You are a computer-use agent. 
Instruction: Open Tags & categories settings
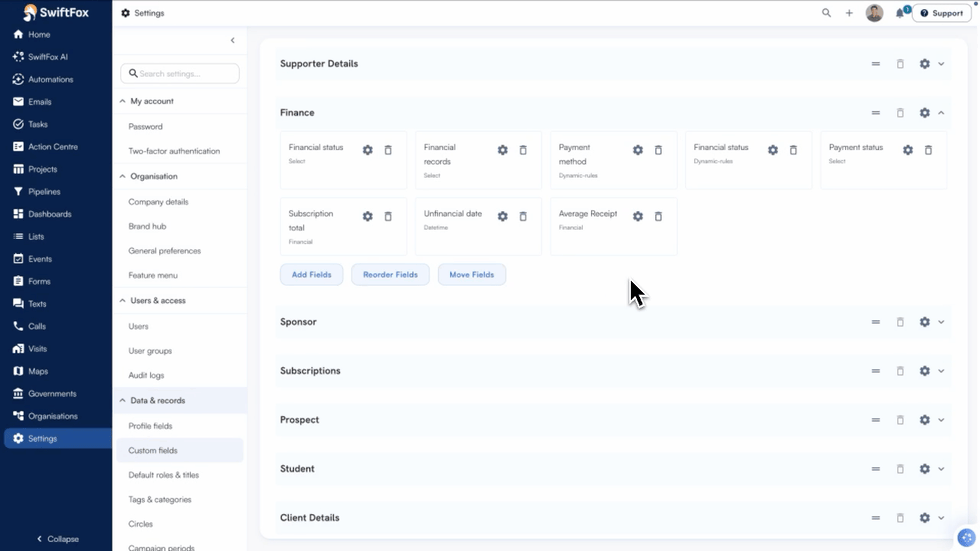tap(160, 500)
